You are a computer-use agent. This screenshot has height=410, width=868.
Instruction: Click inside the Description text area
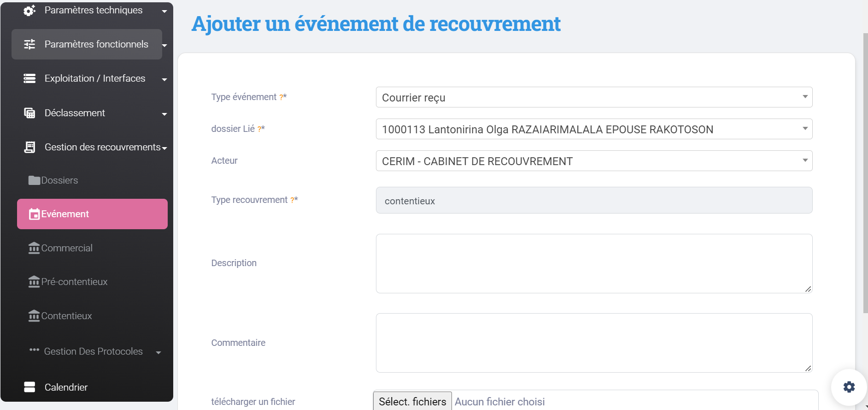point(593,263)
